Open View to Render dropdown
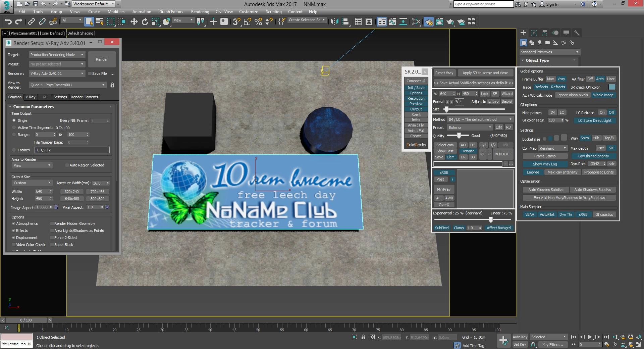Screen dimensions: 644x349 [x=67, y=85]
